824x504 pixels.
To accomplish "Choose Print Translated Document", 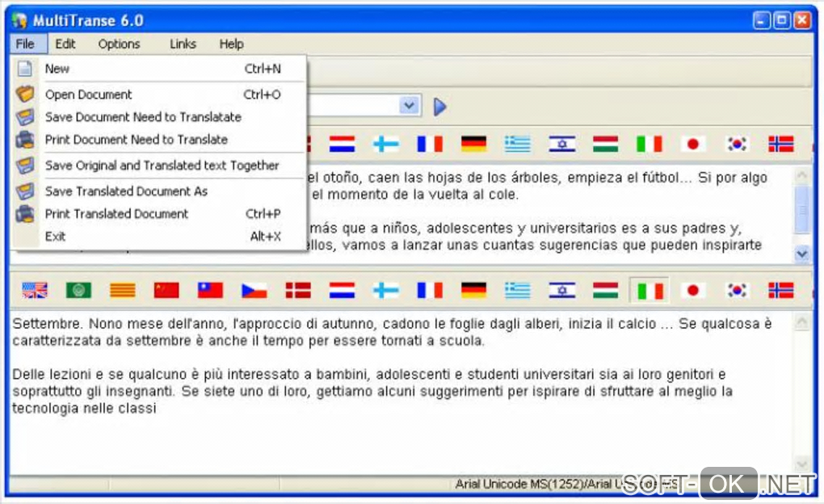I will click(158, 214).
